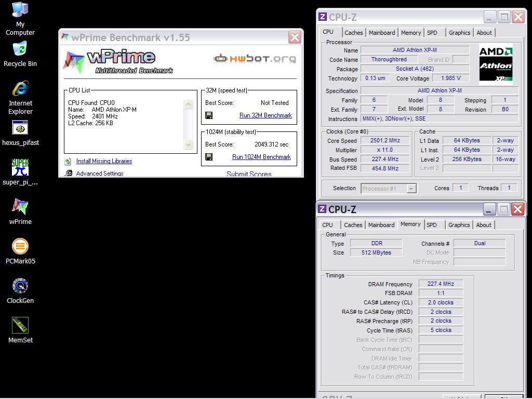This screenshot has width=532, height=399.
Task: Click the DRAM Frequency value field
Action: 441,284
